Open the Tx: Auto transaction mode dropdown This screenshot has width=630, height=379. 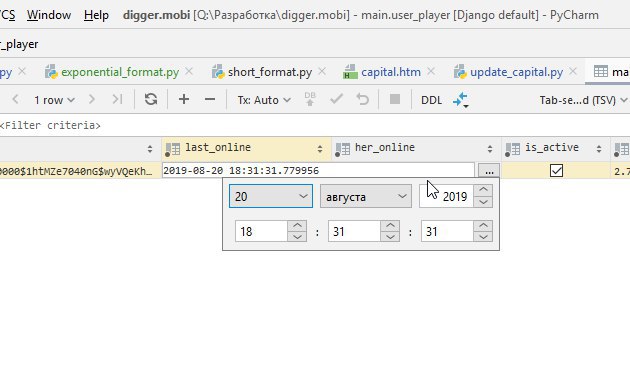pos(264,100)
